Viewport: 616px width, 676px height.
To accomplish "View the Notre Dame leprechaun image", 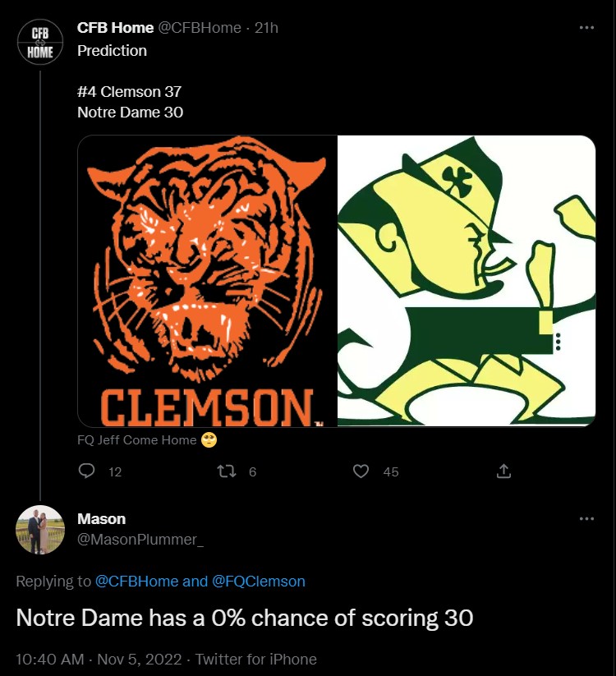I will 467,281.
